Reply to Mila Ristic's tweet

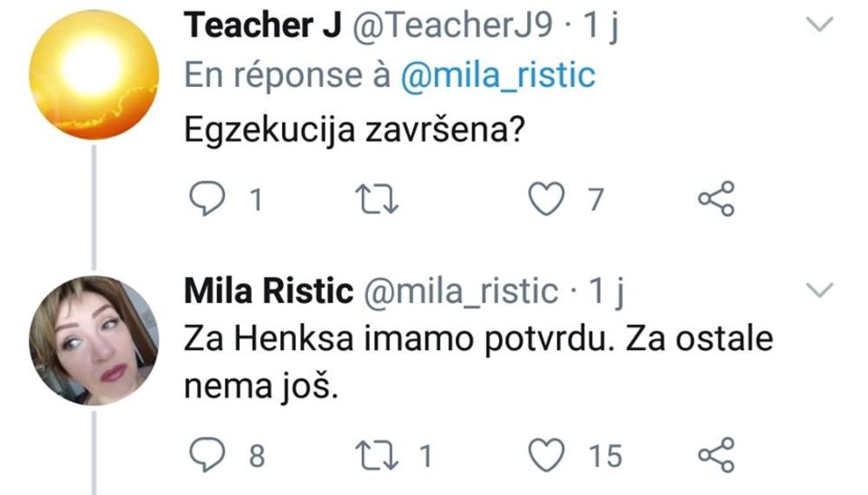208,455
